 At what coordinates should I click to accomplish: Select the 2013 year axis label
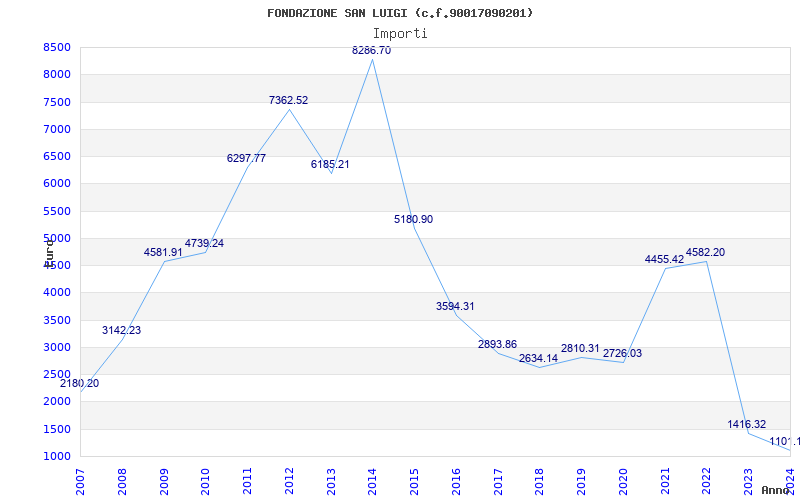[331, 482]
